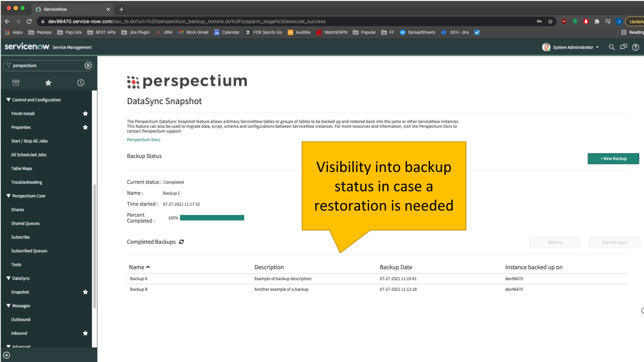Open the Favorites star tab
The image size is (644, 362).
48,82
